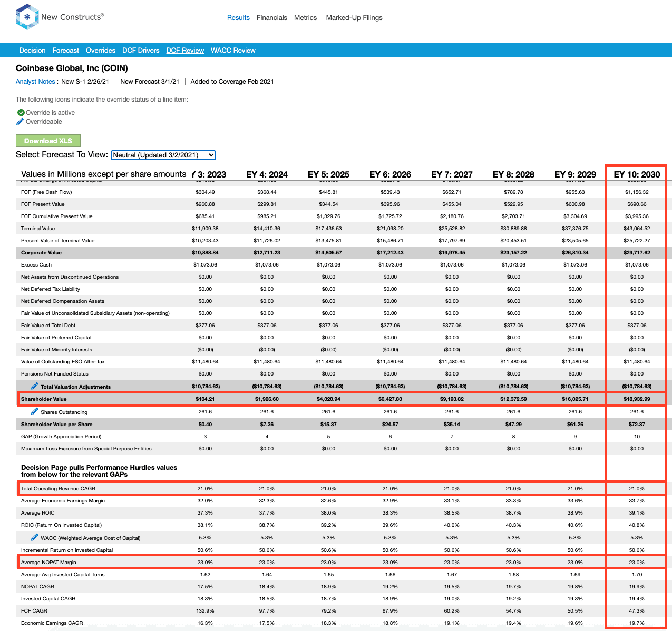The image size is (672, 631).
Task: Click the $18,932.99 shareholder value cell
Action: (x=637, y=399)
